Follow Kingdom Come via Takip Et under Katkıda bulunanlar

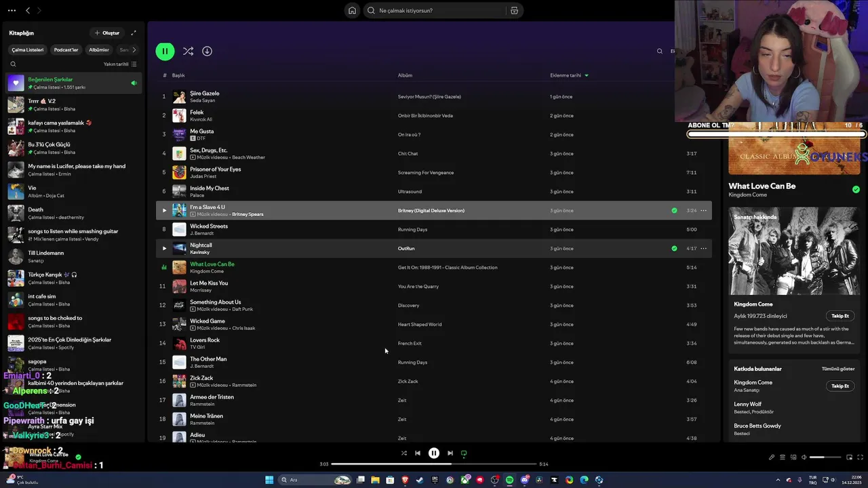click(x=840, y=386)
